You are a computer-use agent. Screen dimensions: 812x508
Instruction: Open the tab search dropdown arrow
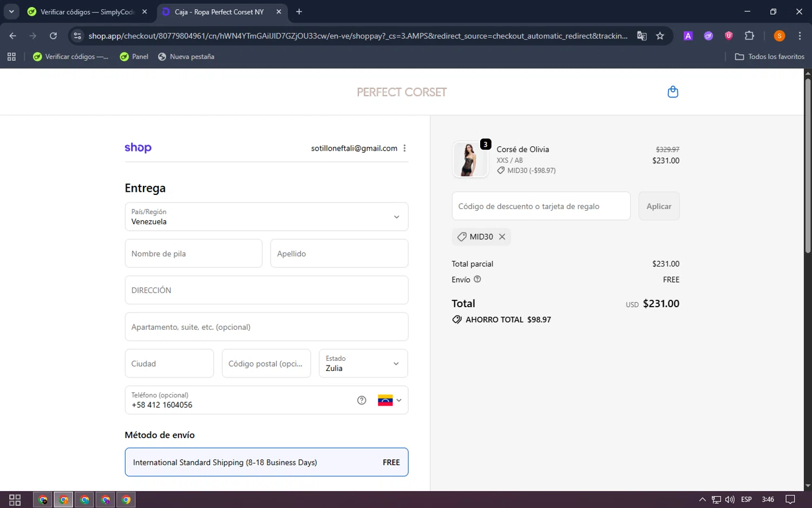point(11,11)
